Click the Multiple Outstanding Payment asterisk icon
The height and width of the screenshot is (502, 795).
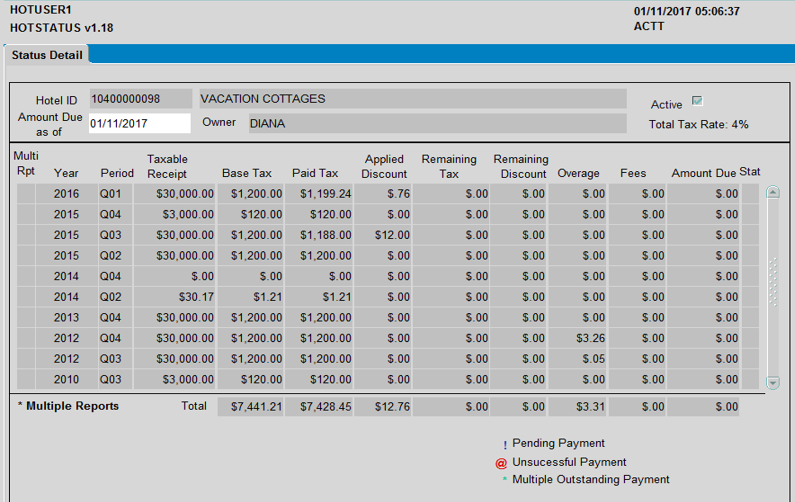[x=504, y=479]
